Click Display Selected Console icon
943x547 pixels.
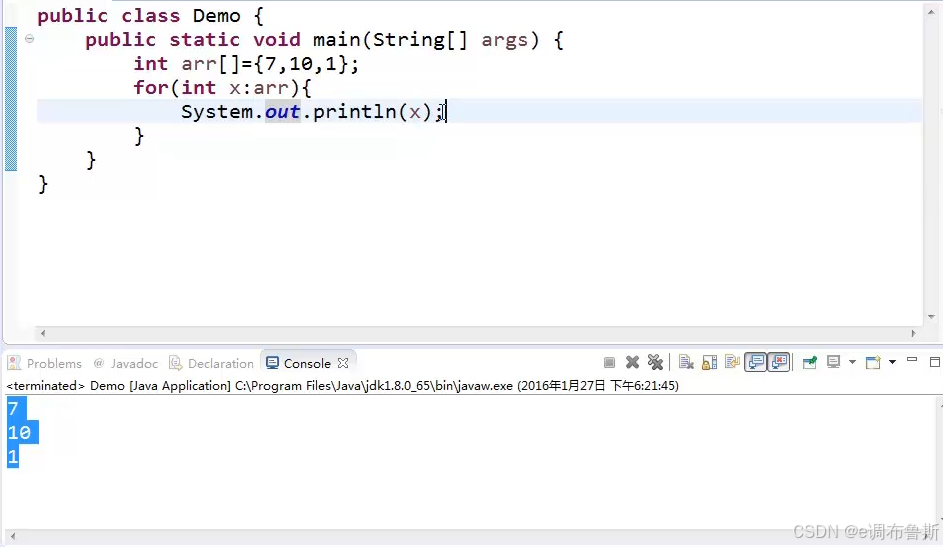coord(834,362)
